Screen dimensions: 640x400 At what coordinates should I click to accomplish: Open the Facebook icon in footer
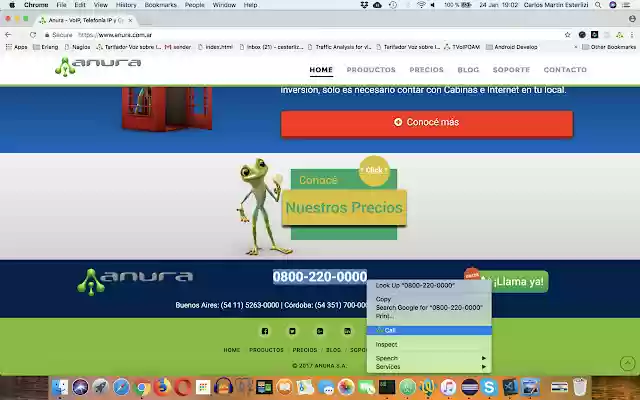pyautogui.click(x=265, y=331)
